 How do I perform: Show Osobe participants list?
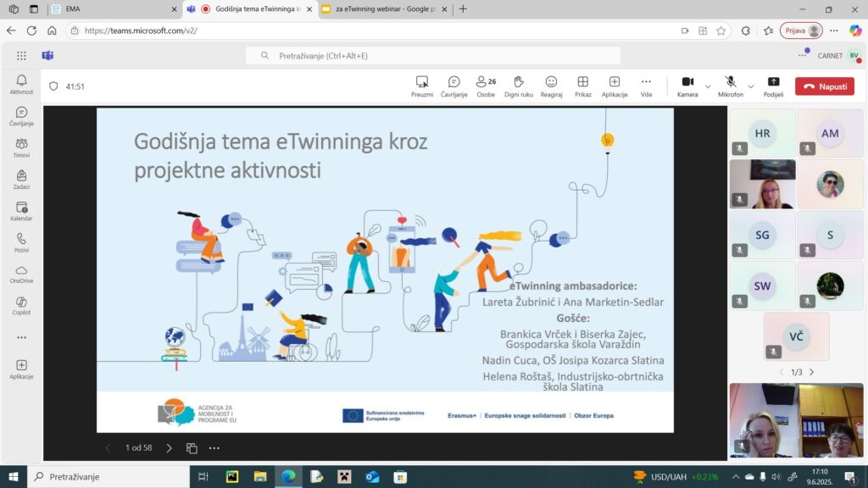tap(486, 86)
